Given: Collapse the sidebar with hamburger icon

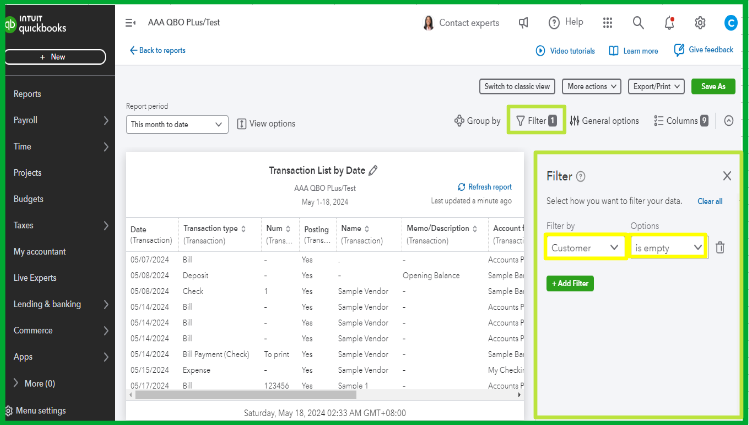Looking at the screenshot, I should (131, 22).
